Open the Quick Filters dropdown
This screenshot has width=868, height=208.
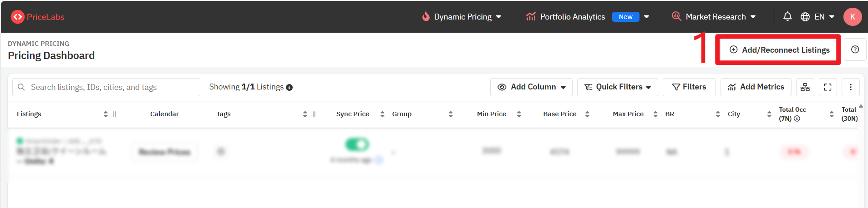point(617,87)
